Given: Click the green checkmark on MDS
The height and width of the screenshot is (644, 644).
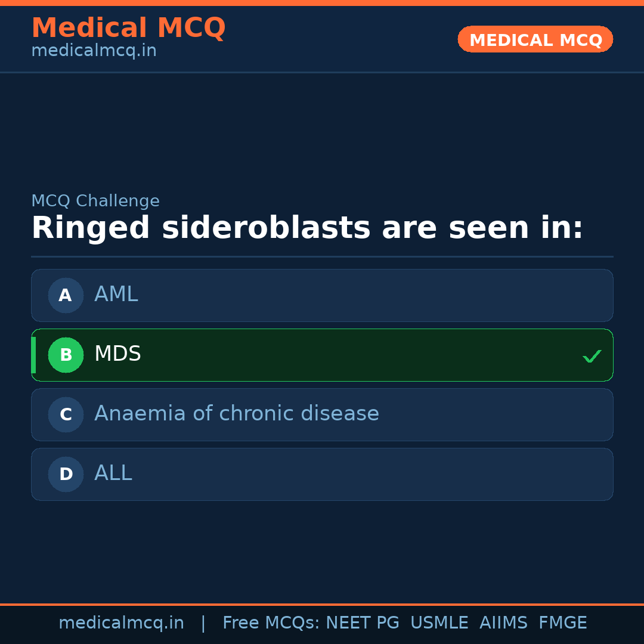Looking at the screenshot, I should [x=592, y=356].
